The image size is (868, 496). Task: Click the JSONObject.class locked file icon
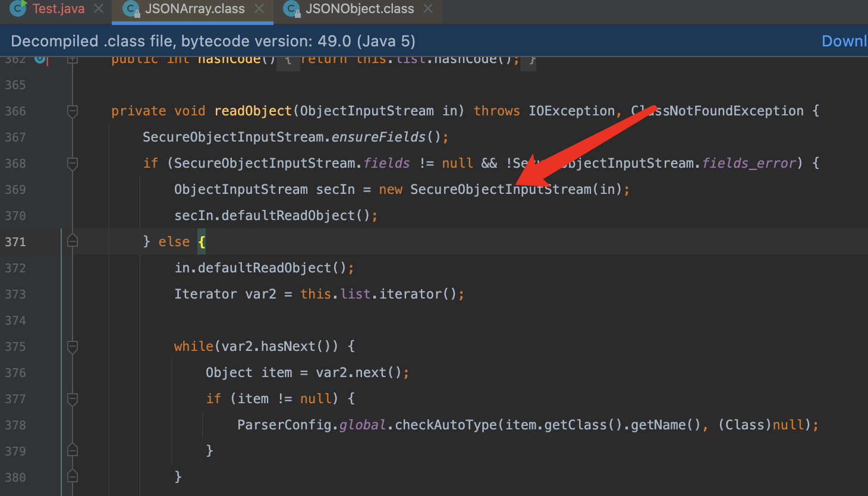(x=291, y=9)
